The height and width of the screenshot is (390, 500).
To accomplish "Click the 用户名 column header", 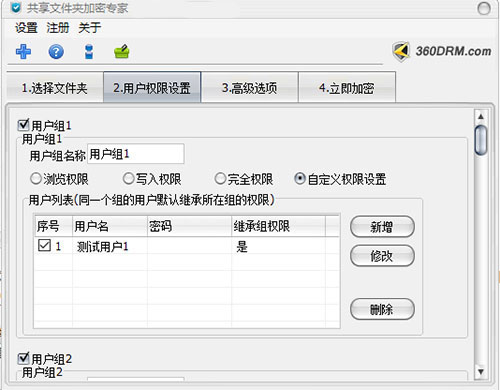I will pyautogui.click(x=110, y=226).
